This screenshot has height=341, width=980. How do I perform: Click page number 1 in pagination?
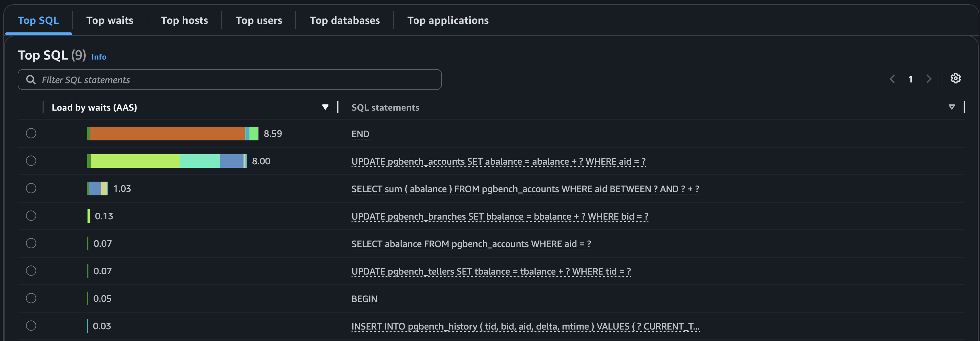coord(910,79)
